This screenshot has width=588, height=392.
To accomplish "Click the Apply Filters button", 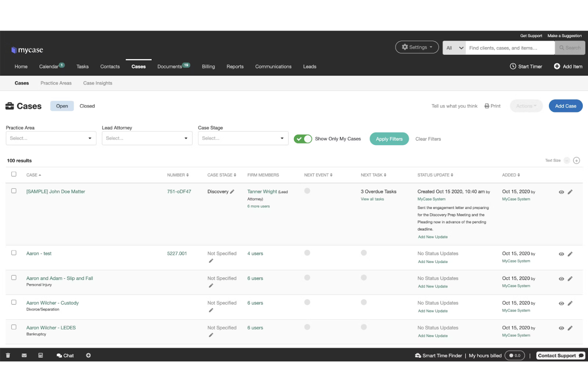I will click(x=389, y=139).
